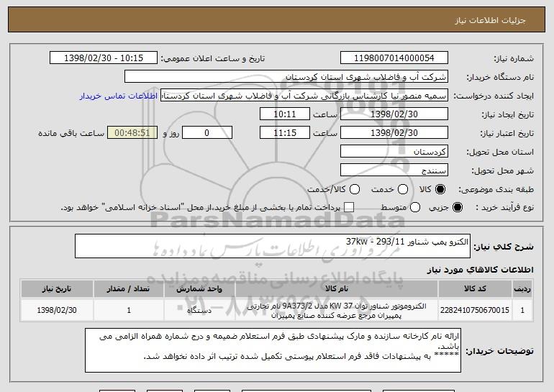The width and height of the screenshot is (554, 392).
Task: Click the نام کالا column header
Action: coord(337,289)
